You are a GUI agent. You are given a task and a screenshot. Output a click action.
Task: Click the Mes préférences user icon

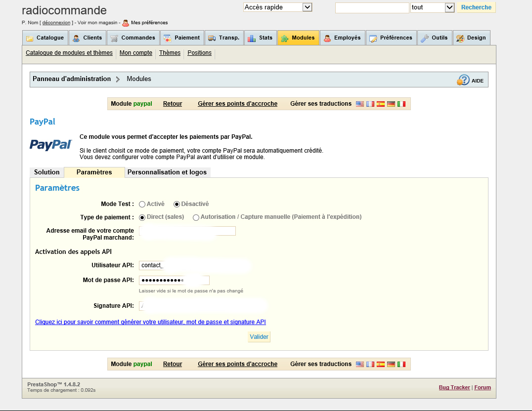tap(126, 23)
